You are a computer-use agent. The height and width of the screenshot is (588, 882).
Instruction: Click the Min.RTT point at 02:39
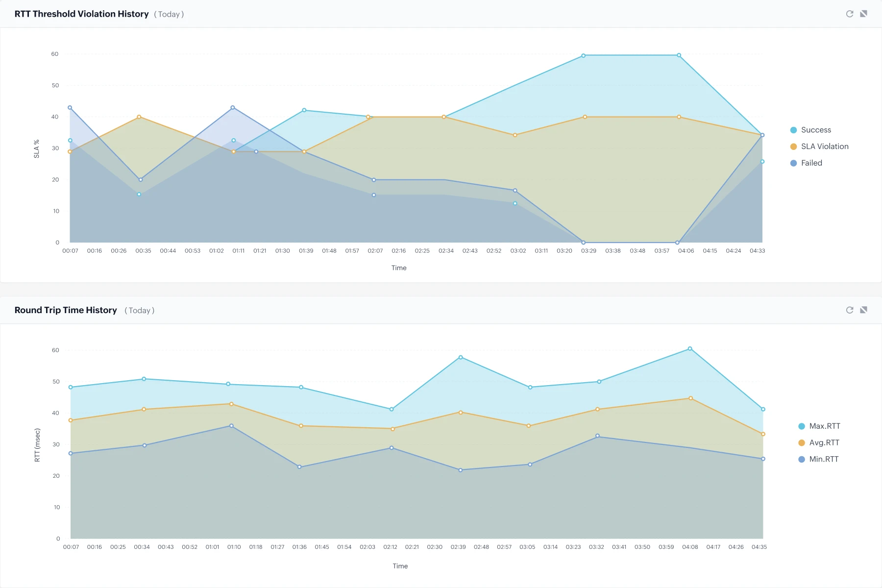(x=461, y=470)
